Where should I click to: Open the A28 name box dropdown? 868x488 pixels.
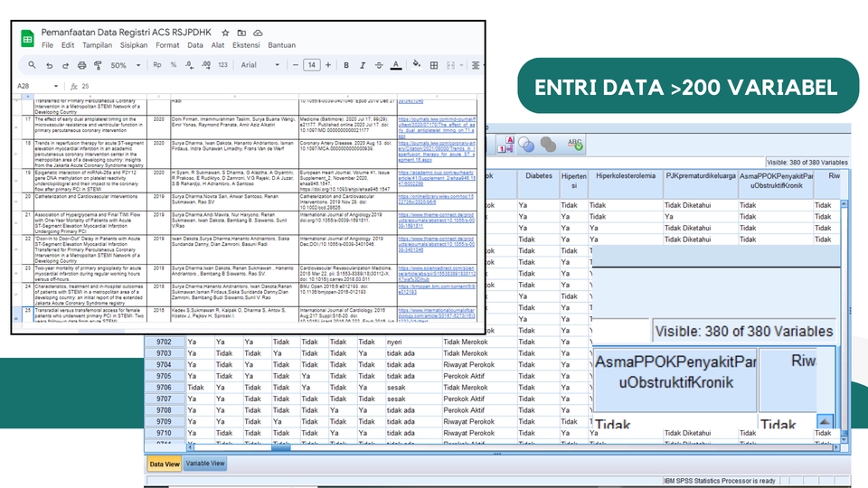pos(55,87)
